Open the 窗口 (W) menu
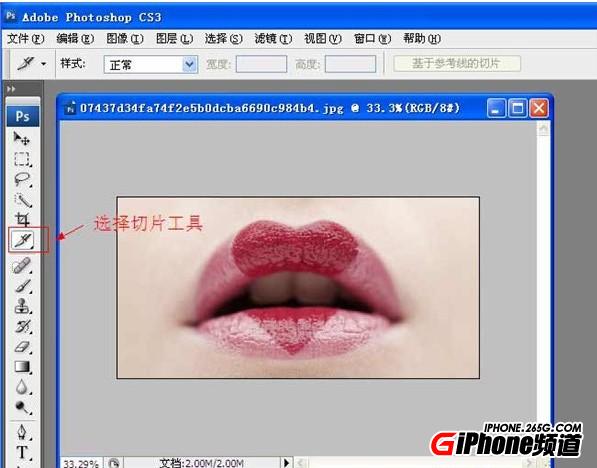 372,38
